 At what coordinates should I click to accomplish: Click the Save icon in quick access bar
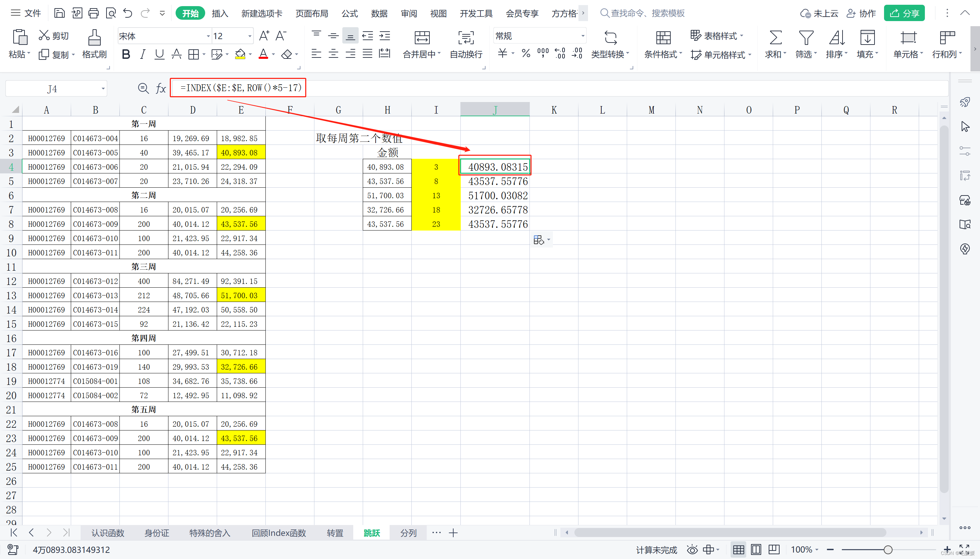click(x=59, y=14)
